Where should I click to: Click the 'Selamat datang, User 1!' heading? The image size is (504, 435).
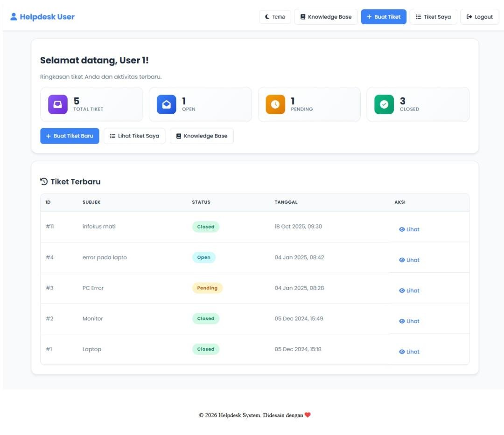point(94,60)
